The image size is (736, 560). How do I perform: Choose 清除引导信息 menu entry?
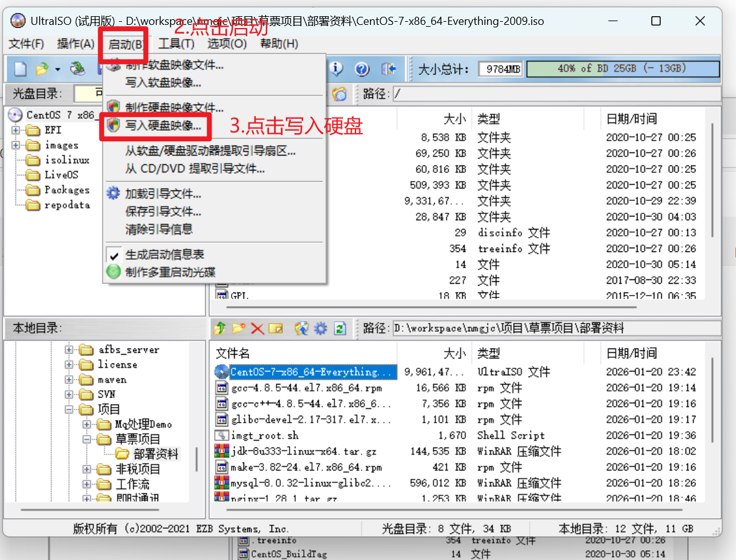click(214, 230)
